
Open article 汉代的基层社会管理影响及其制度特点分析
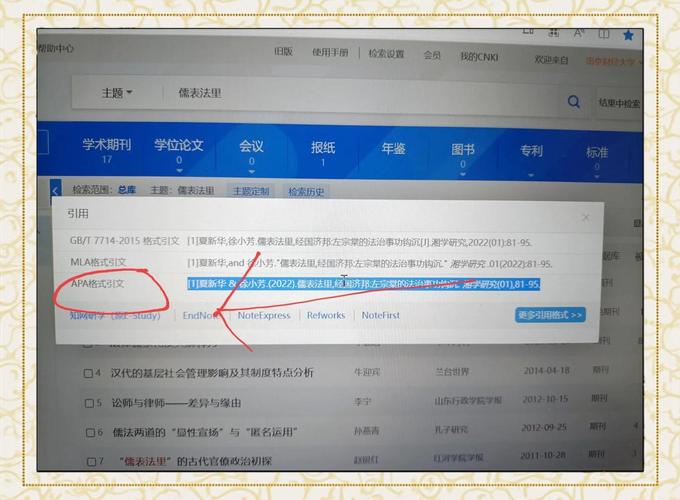coord(212,373)
